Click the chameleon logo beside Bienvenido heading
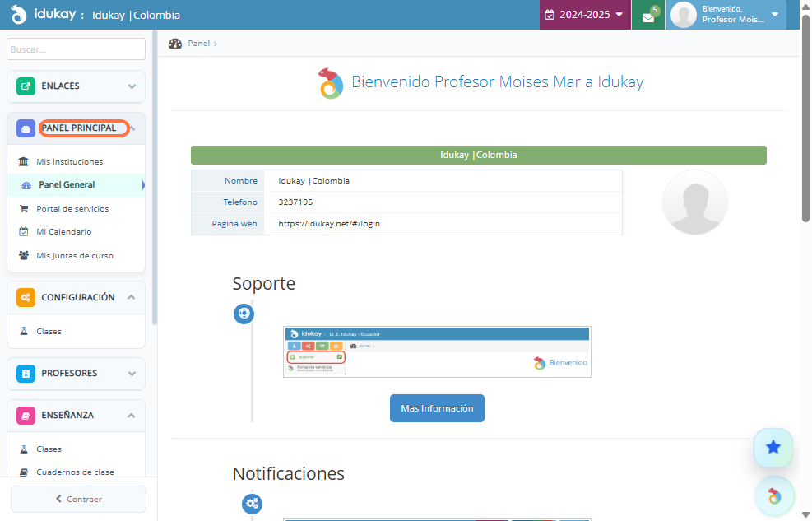 click(x=331, y=83)
